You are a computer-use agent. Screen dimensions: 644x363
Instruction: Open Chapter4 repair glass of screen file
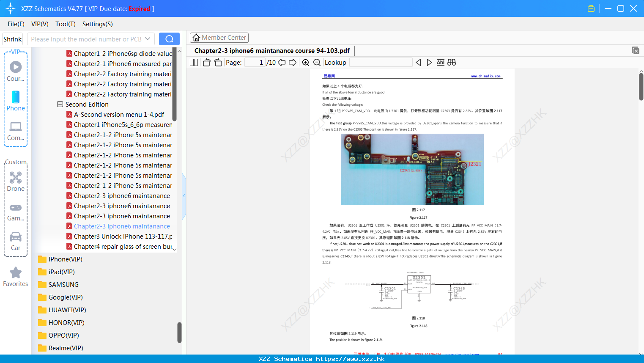[x=119, y=247]
